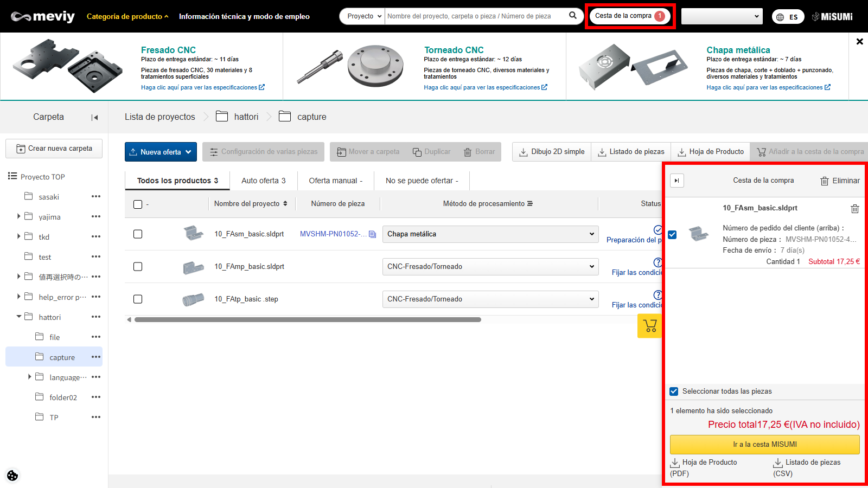This screenshot has width=868, height=488.
Task: Open cookie settings icon
Action: pos(12,476)
